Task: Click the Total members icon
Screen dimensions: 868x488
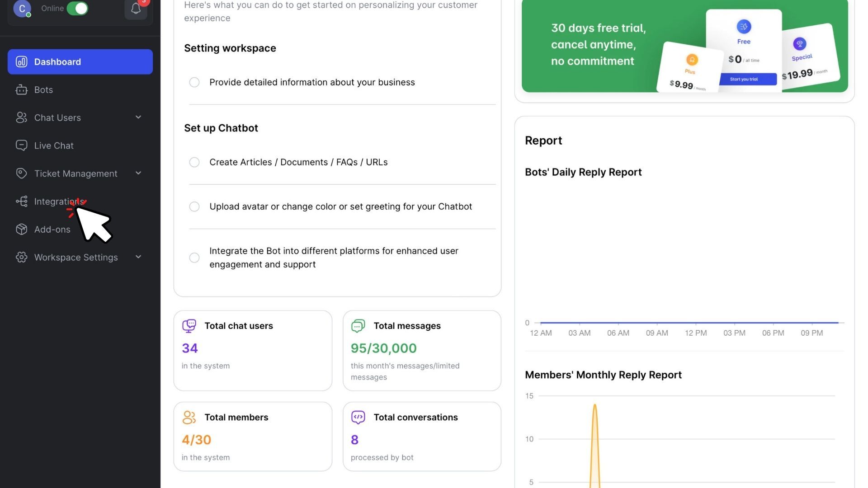Action: click(189, 418)
